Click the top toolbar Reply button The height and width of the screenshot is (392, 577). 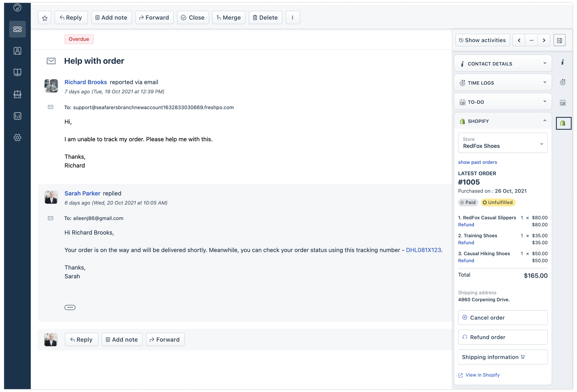(71, 18)
